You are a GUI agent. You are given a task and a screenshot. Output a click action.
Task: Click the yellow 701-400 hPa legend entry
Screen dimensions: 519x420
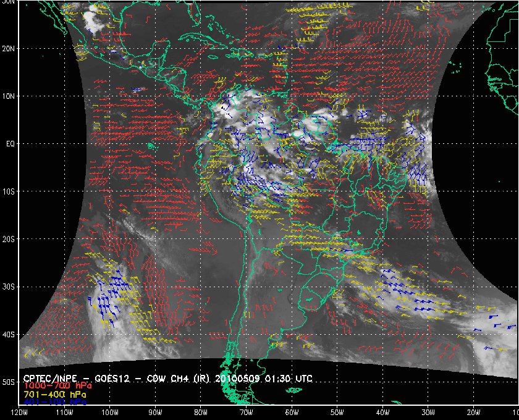click(55, 395)
